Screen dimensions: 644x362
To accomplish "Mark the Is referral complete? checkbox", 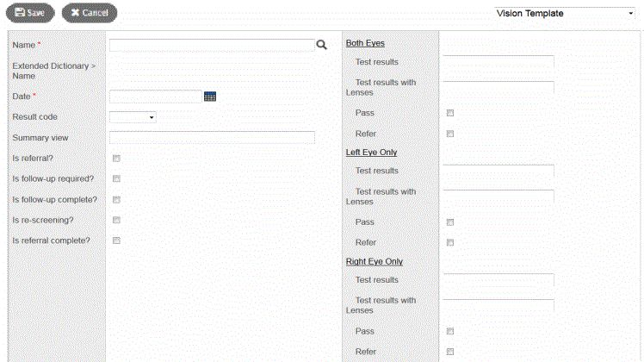I will [x=116, y=241].
